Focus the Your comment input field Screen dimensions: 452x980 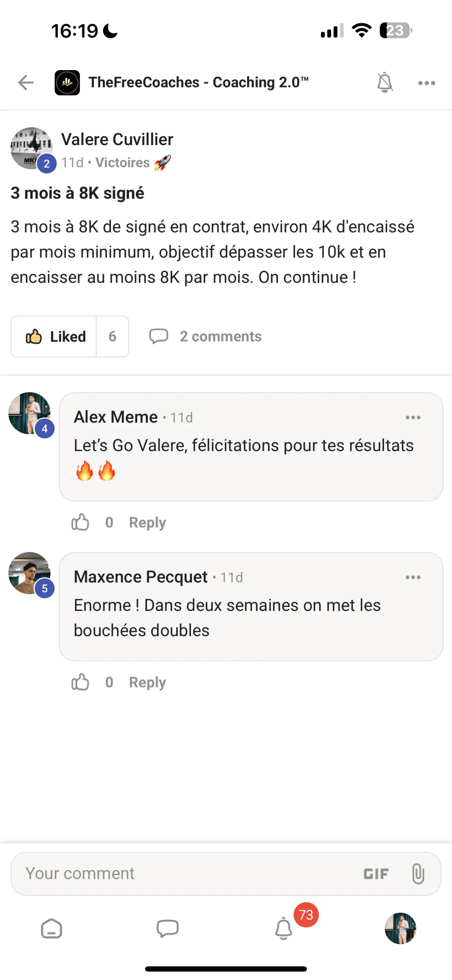point(182,873)
